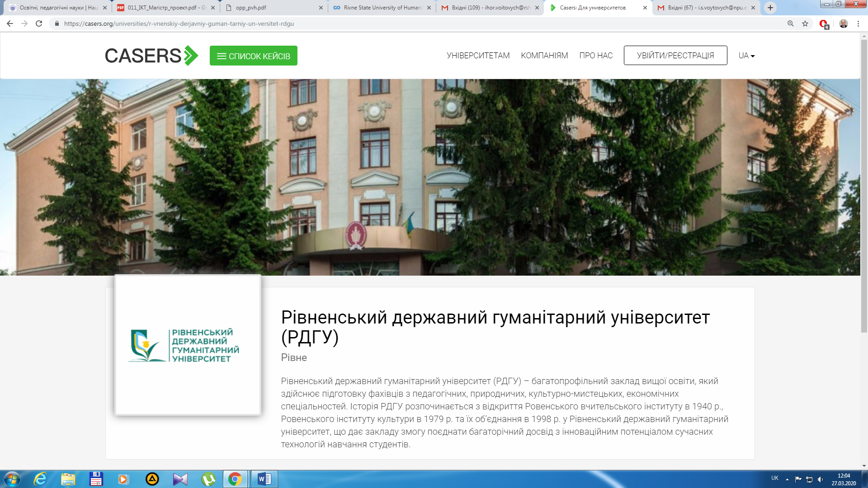Bookmark this page with star icon
This screenshot has width=868, height=488.
805,23
